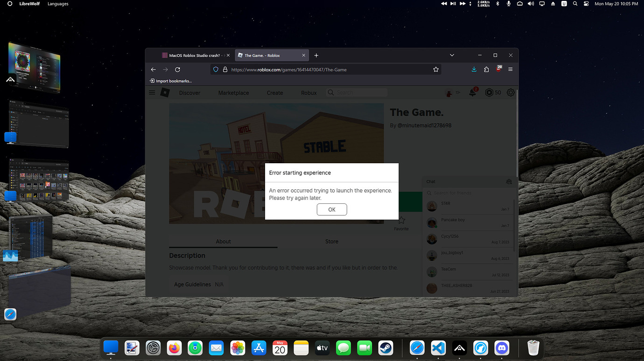Toggle tracking protection shield in address bar
The image size is (644, 361).
coord(216,69)
